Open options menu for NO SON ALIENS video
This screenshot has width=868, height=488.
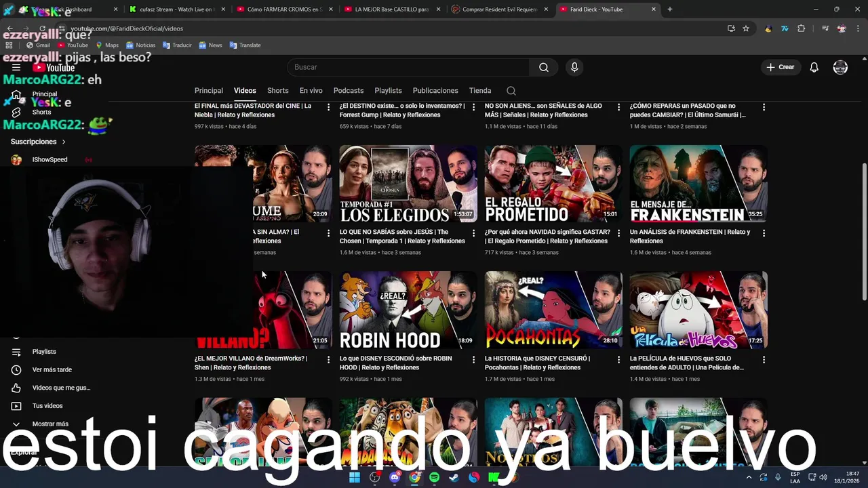coord(618,107)
